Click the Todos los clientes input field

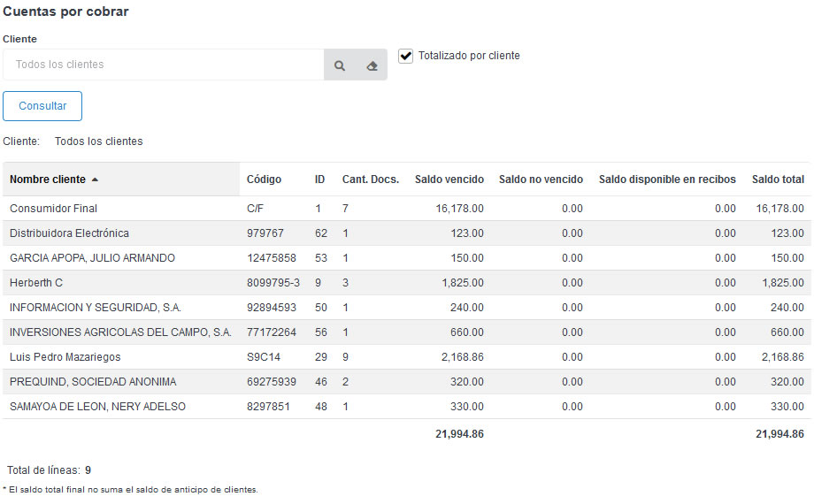164,65
